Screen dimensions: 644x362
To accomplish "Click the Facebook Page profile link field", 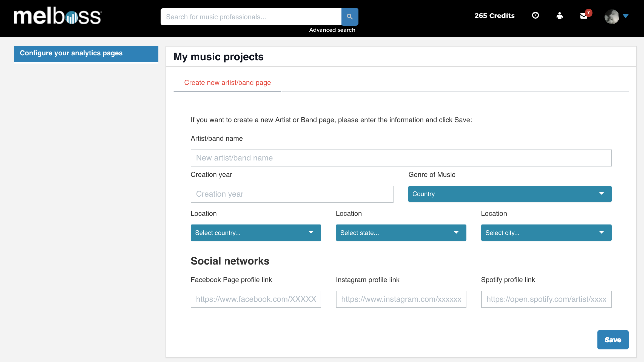I will click(x=256, y=299).
